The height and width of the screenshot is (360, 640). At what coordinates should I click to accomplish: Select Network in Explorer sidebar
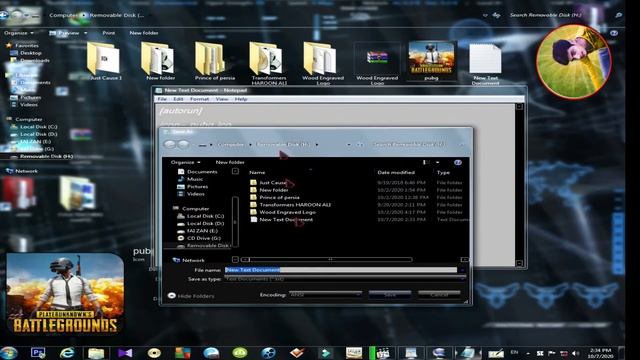[x=22, y=171]
